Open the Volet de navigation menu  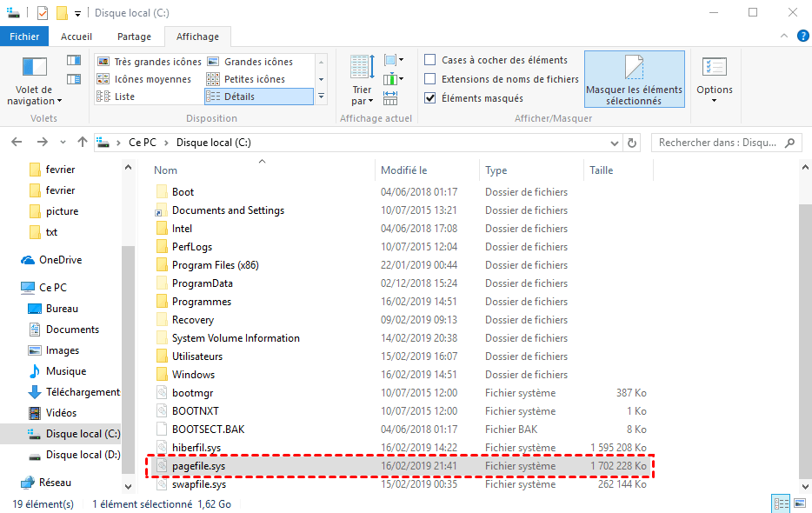point(34,81)
